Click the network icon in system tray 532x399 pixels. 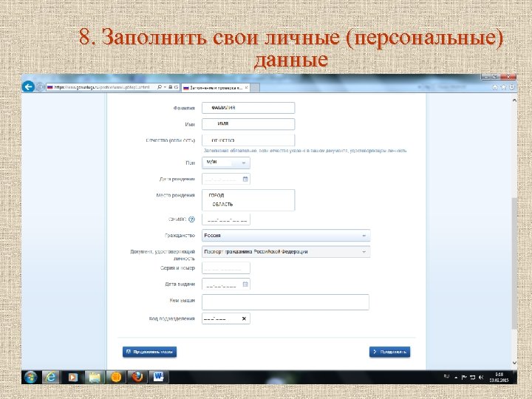coord(472,378)
